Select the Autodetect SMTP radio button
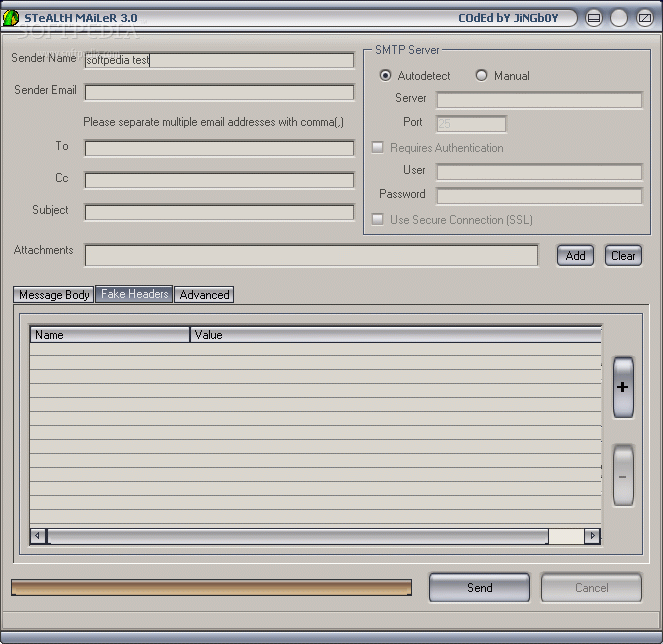This screenshot has width=663, height=644. coord(385,76)
